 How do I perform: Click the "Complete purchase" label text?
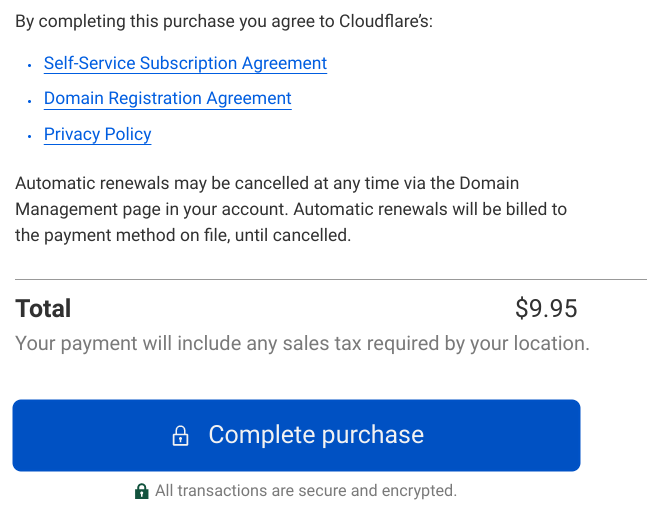[x=316, y=435]
